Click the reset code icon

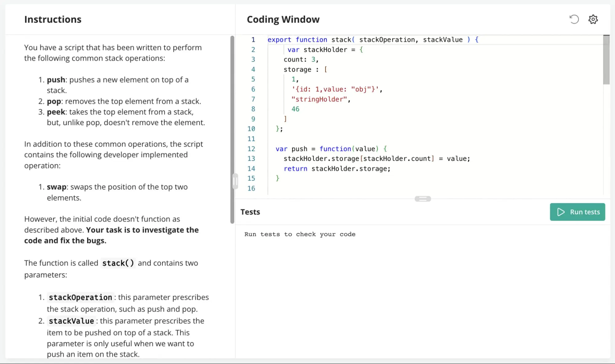573,19
